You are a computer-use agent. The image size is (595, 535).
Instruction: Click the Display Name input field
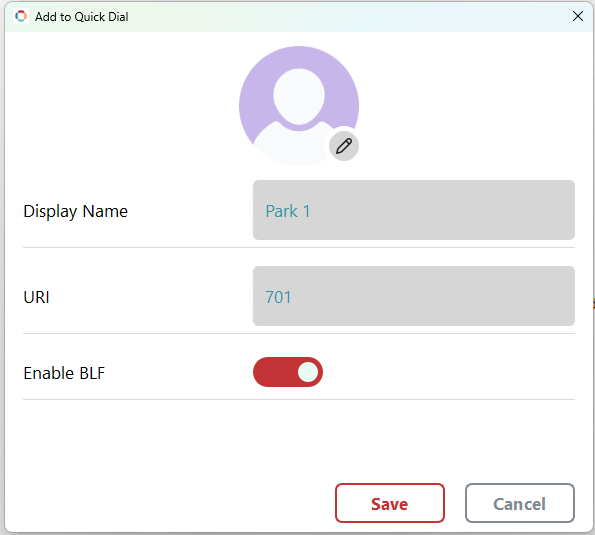414,210
